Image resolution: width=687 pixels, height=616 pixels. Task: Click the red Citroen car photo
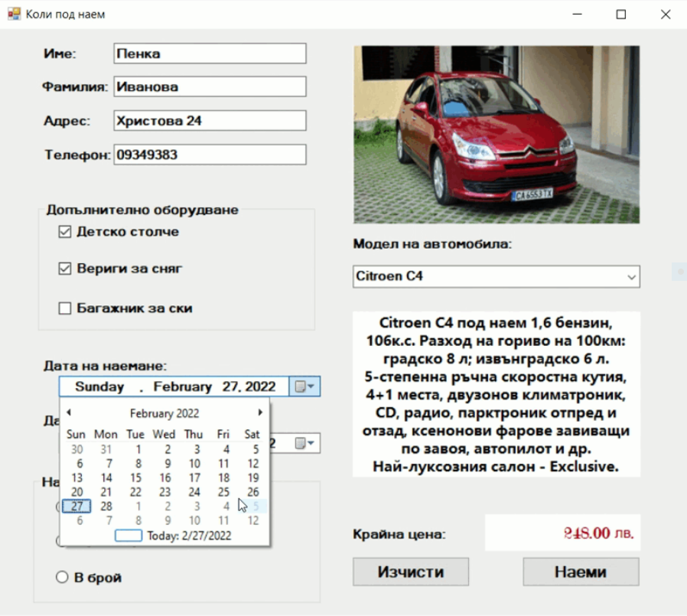497,135
